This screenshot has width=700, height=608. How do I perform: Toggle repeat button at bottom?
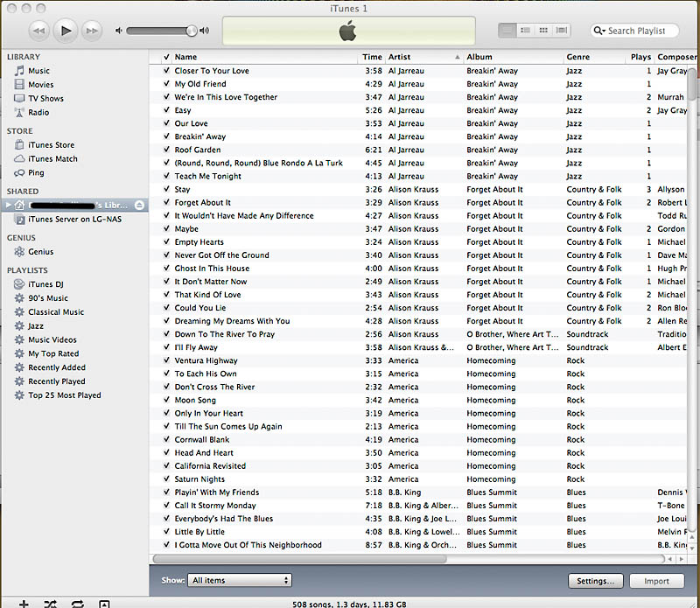77,604
